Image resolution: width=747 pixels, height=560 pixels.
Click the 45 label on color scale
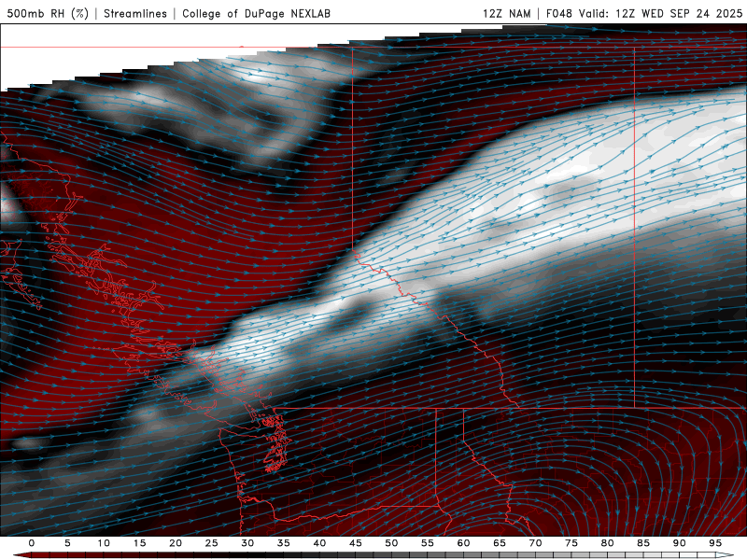point(356,543)
